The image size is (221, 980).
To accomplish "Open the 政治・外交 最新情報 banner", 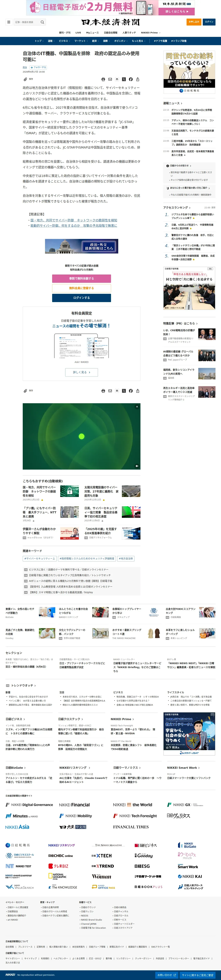I will click(82, 246).
